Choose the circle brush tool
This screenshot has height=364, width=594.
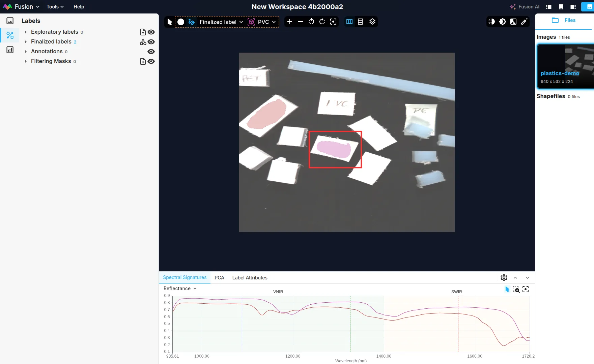coord(181,22)
